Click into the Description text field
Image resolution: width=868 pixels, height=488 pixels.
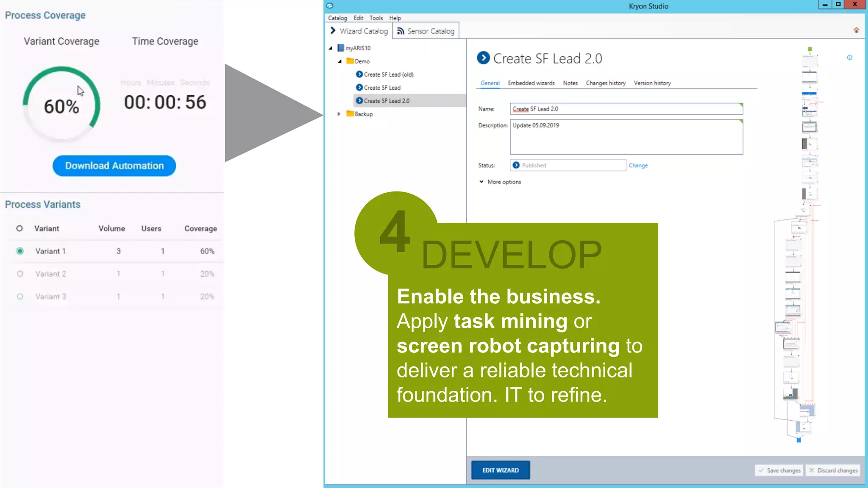[x=626, y=138]
